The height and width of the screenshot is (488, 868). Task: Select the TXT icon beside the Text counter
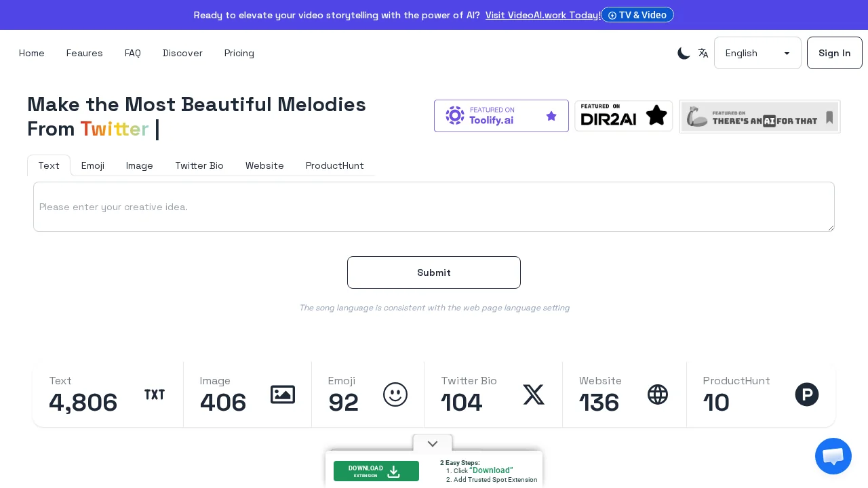[x=155, y=394]
